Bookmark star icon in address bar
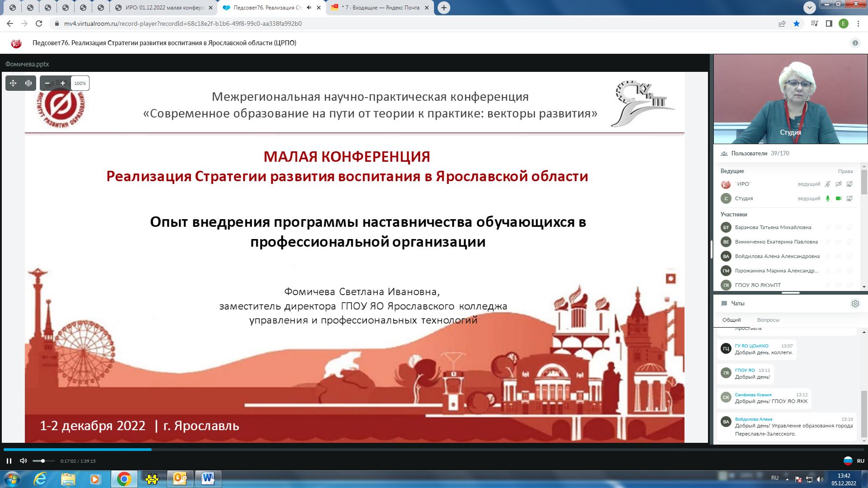Viewport: 868px width, 488px height. (x=797, y=23)
